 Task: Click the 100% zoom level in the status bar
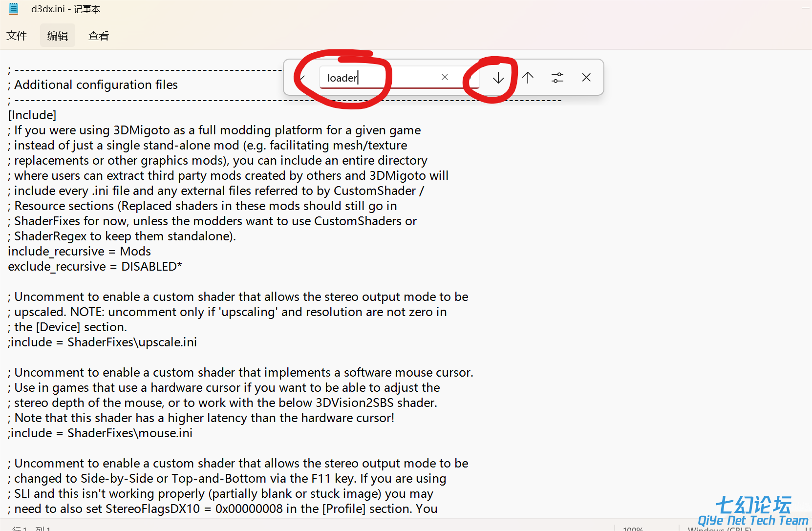click(x=633, y=528)
